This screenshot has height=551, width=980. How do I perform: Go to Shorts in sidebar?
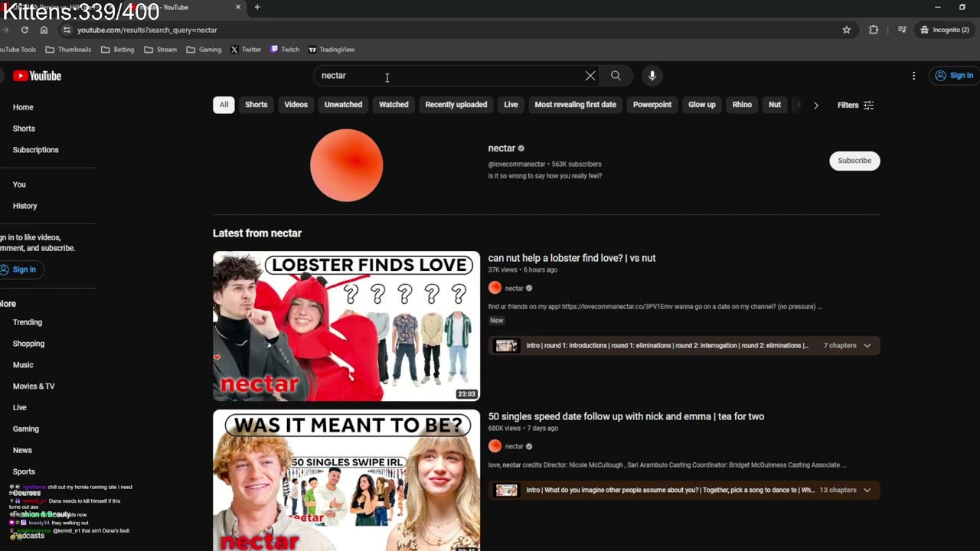coord(24,129)
